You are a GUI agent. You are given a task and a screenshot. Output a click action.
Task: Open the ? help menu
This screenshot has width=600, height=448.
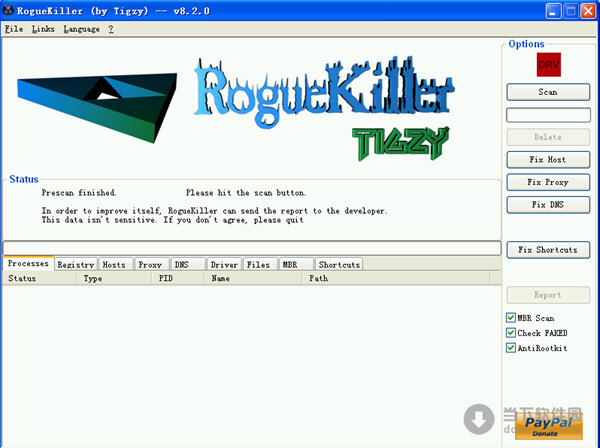click(111, 29)
